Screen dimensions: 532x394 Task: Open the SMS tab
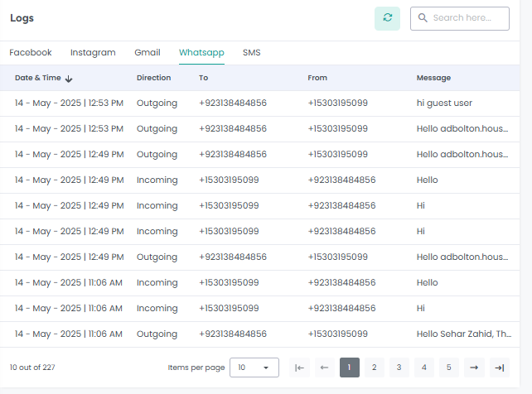251,52
